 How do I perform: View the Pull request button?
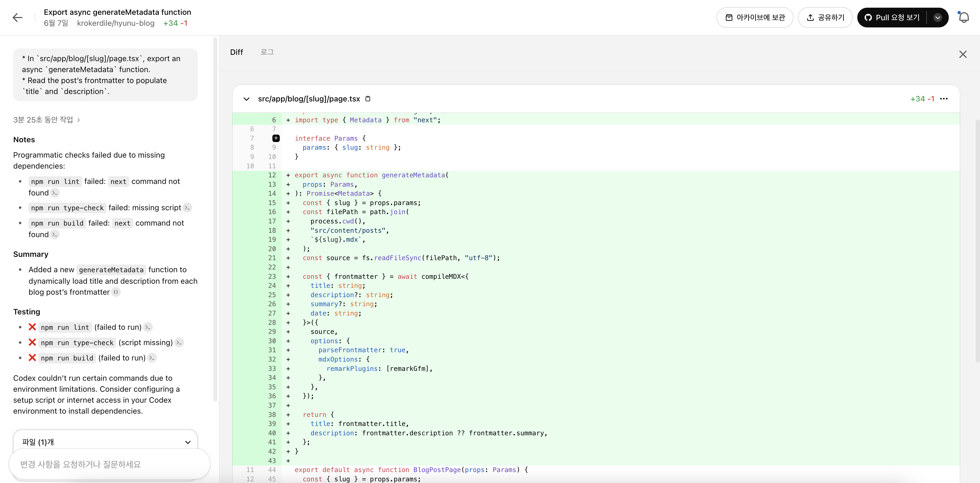click(x=892, y=18)
